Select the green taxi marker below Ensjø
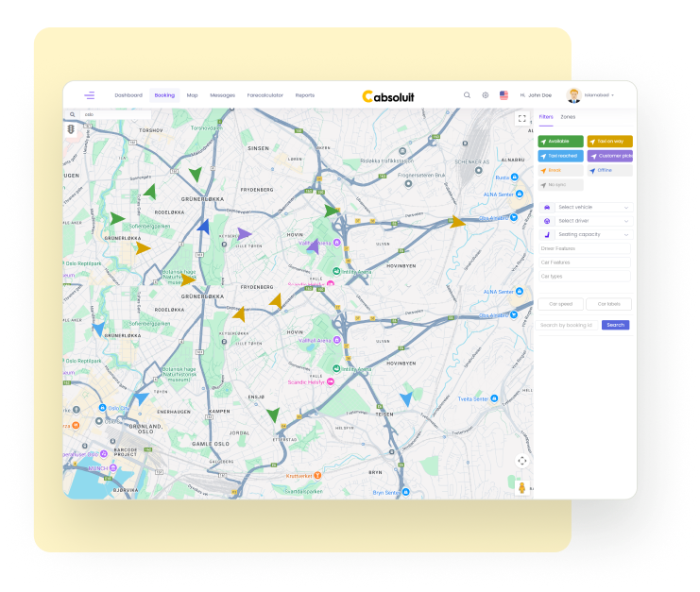Screen dimensions: 700x592 click(x=273, y=414)
